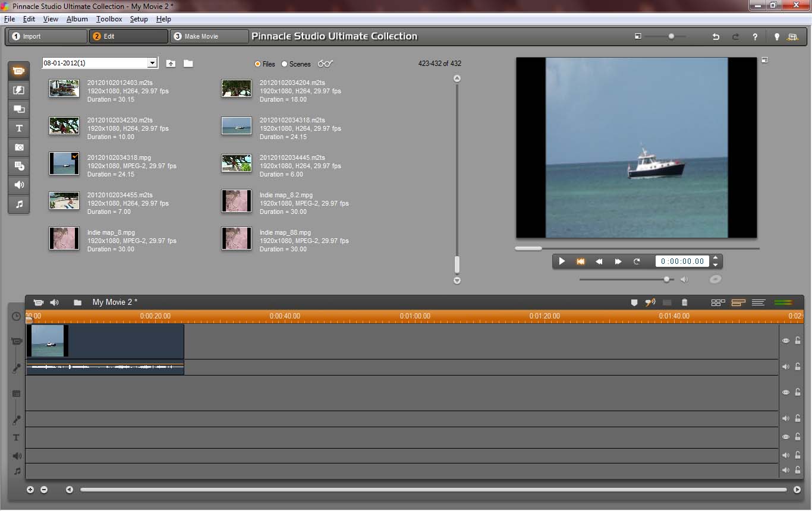The image size is (812, 511).
Task: Increase the timecode with the up arrow
Action: 715,258
